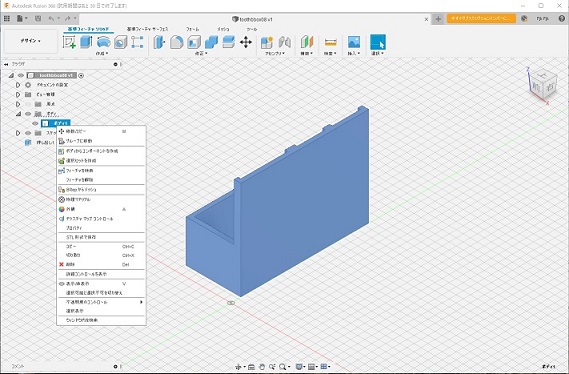The height and width of the screenshot is (374, 569).
Task: Toggle the sketches folder eye icon
Action: pos(28,133)
